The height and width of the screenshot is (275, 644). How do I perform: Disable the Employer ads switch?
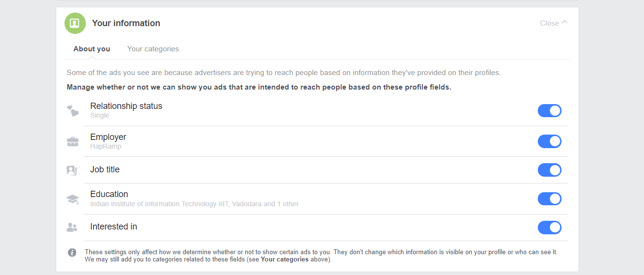click(x=549, y=141)
